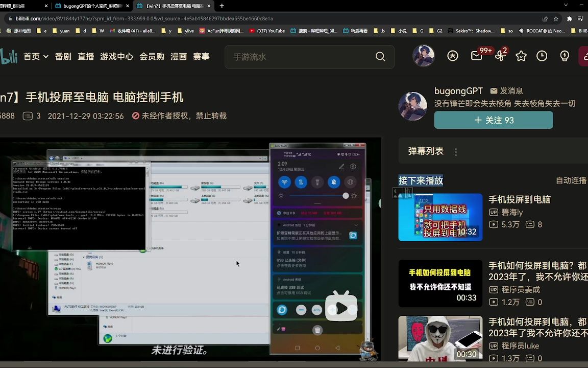The width and height of the screenshot is (588, 368).
Task: Open creative center via the lightbulb icon
Action: (x=564, y=56)
